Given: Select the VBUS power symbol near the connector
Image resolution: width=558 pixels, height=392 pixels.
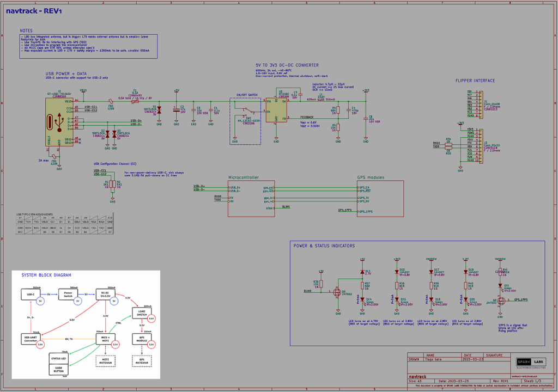Looking at the screenshot, I should 83,91.
